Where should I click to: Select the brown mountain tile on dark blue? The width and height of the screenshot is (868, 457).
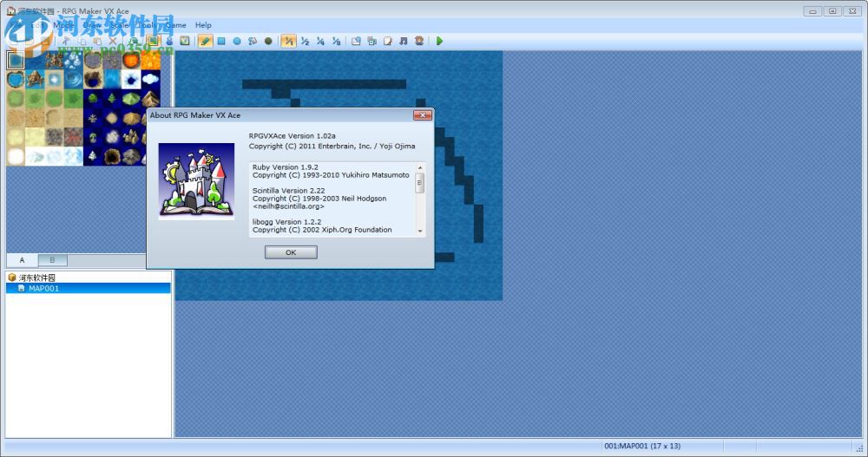click(150, 99)
